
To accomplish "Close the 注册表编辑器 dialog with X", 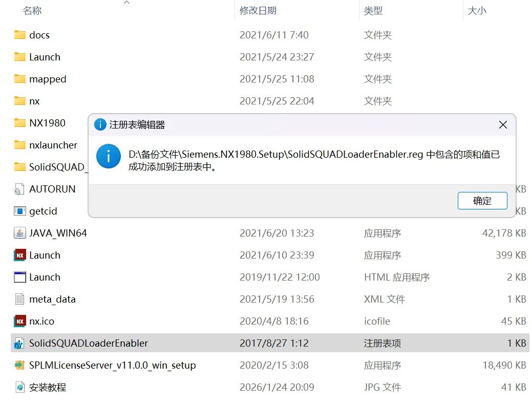I will pyautogui.click(x=503, y=125).
